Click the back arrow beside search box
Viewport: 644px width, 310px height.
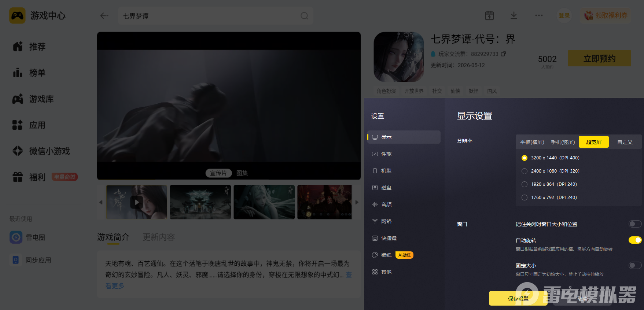tap(104, 16)
